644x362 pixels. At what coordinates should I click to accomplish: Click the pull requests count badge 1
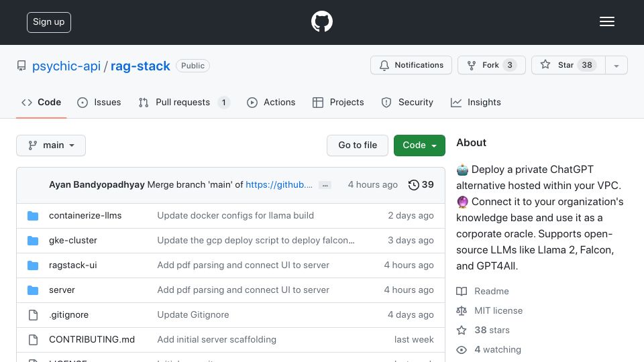[223, 102]
